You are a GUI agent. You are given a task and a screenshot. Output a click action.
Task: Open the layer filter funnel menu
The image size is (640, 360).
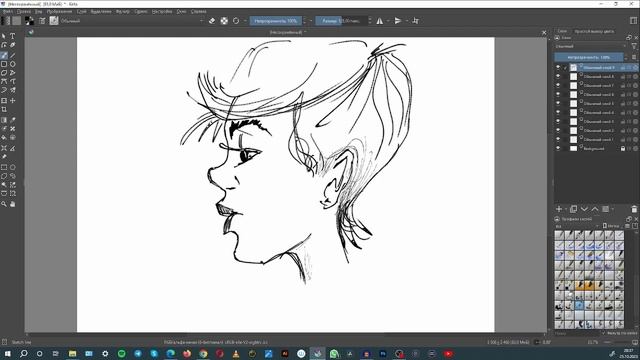click(634, 47)
